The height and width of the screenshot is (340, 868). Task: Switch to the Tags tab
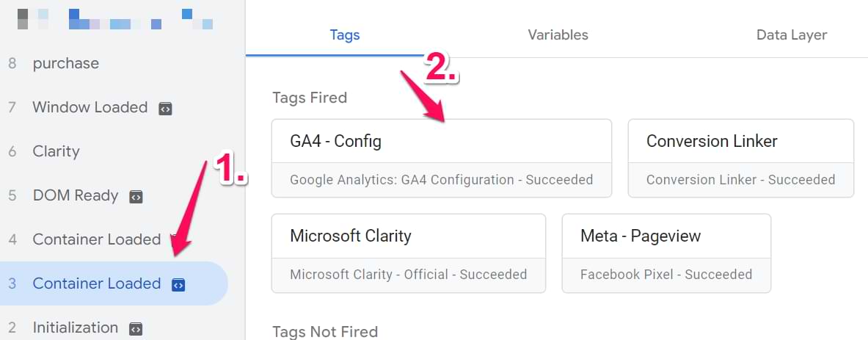point(345,35)
